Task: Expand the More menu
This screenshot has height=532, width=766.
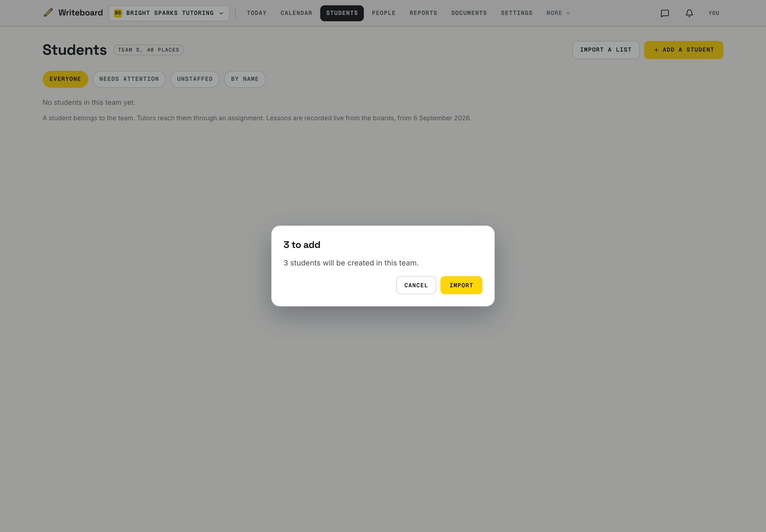Action: (558, 13)
